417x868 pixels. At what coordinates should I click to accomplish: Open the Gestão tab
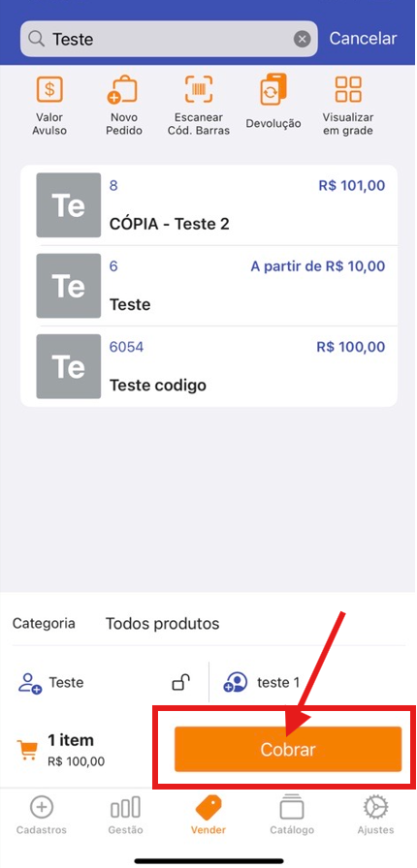pos(125,815)
